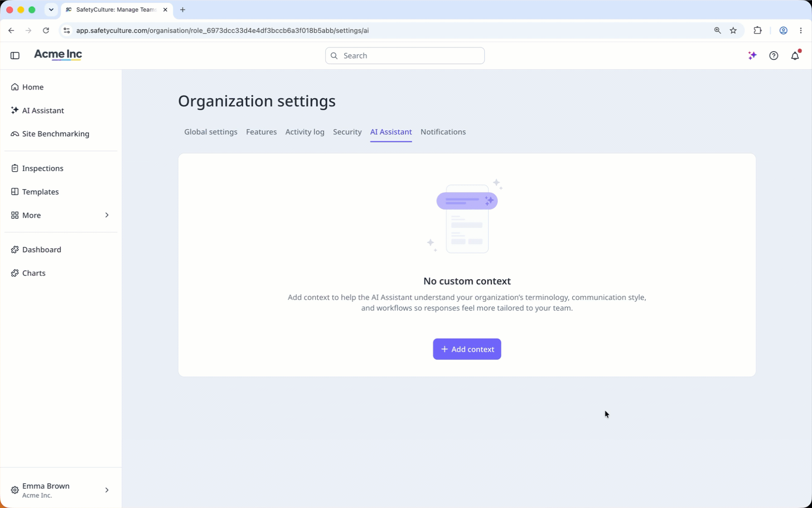Click into the Search input field
This screenshot has width=812, height=508.
[405, 56]
